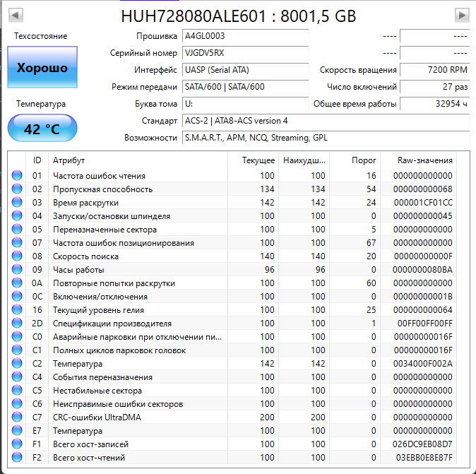This screenshot has width=476, height=474.
Task: Select the CRC-ошибки UltraDMA row
Action: (x=232, y=417)
